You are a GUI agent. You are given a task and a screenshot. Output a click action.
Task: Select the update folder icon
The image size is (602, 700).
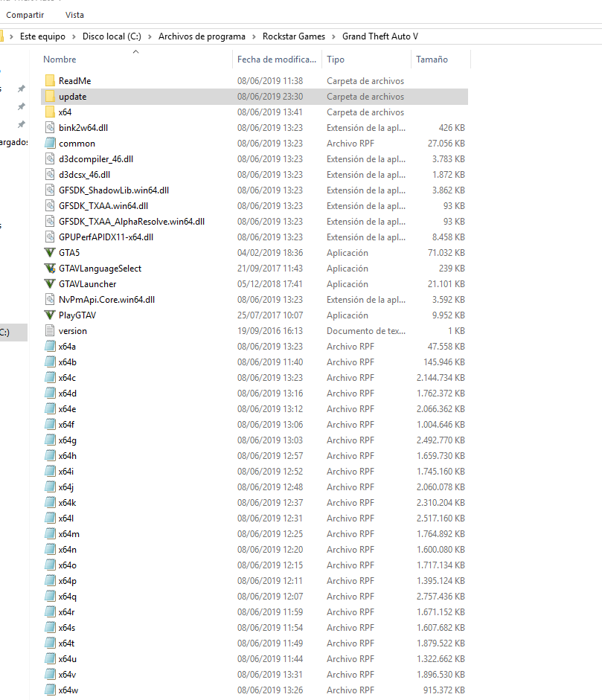coord(50,97)
